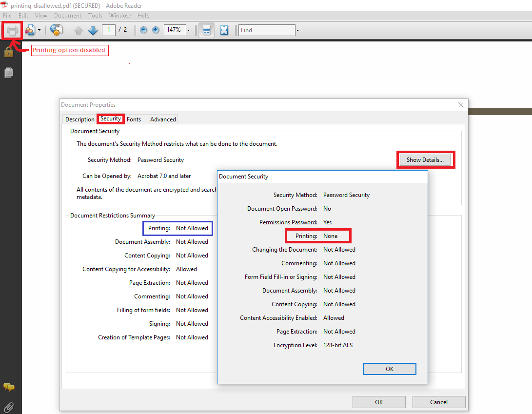Switch to the Fonts tab

[x=134, y=119]
